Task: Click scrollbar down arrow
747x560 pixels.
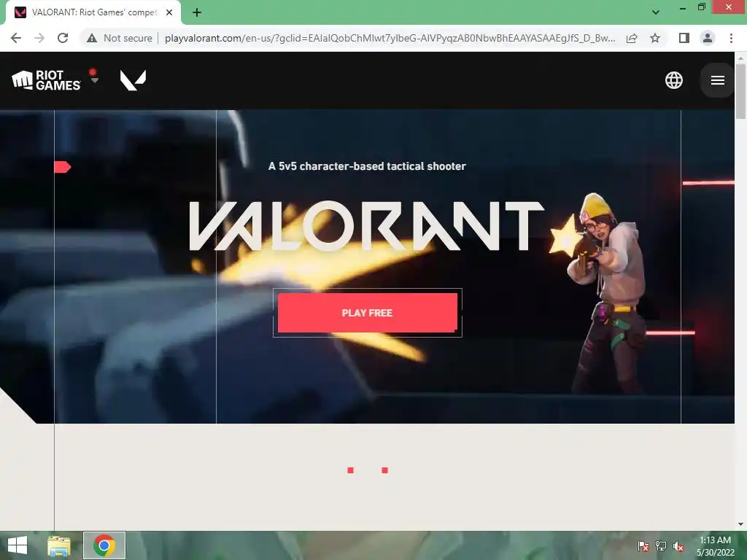Action: [740, 524]
